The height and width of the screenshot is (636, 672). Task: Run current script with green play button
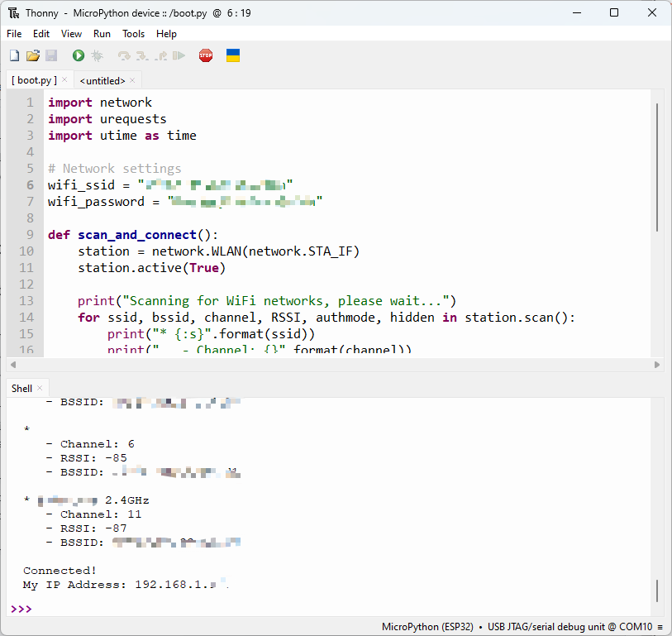point(78,55)
